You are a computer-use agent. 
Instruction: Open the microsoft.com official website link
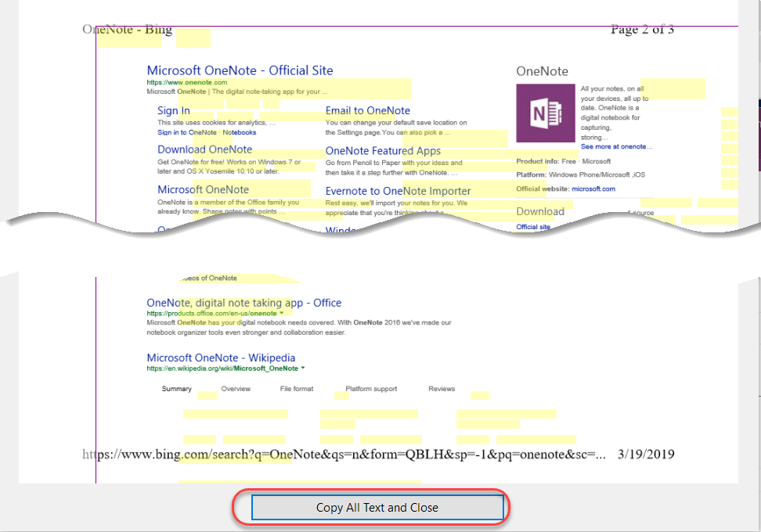click(x=593, y=188)
